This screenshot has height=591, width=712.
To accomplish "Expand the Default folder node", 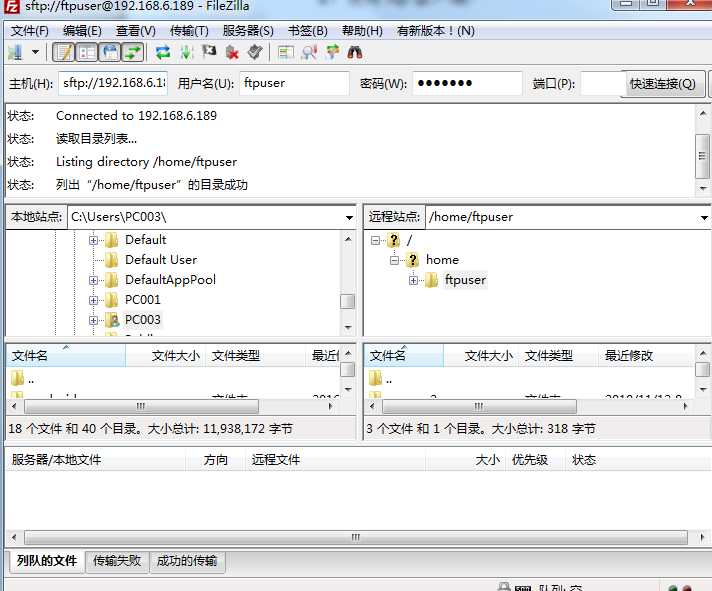I will click(93, 240).
